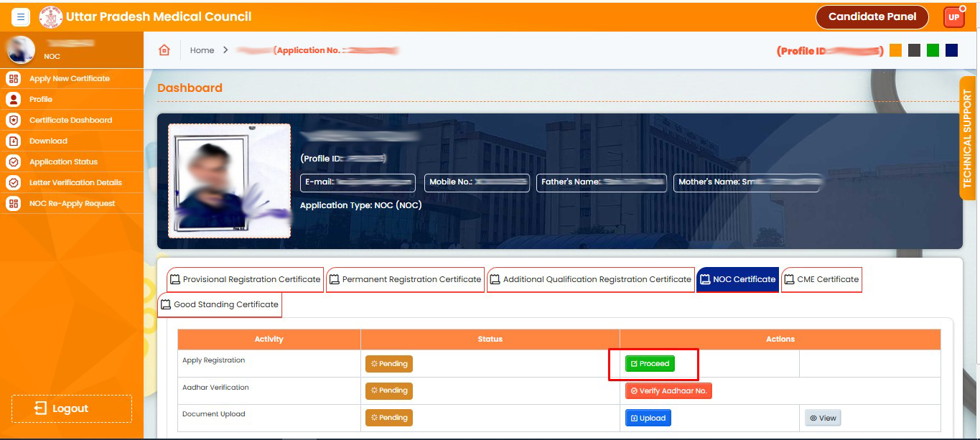
Task: Click the Uttar Pradesh Medical Council logo
Action: (51, 17)
